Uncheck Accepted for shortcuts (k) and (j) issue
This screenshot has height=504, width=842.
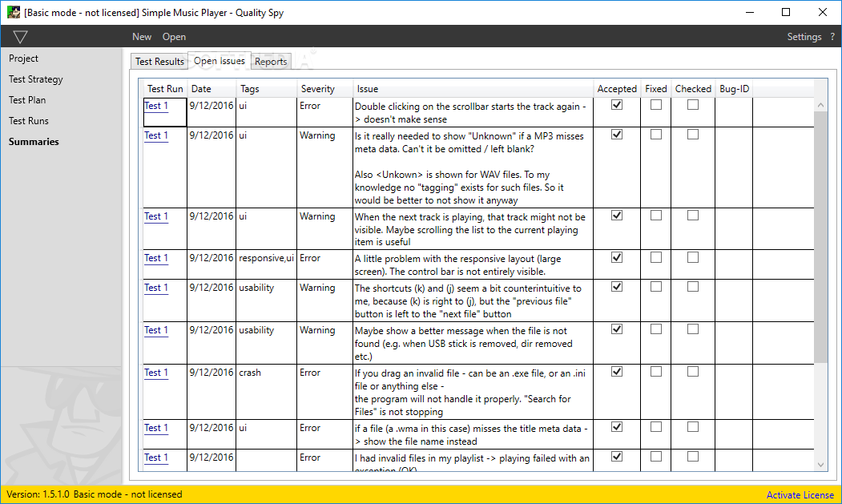(617, 286)
